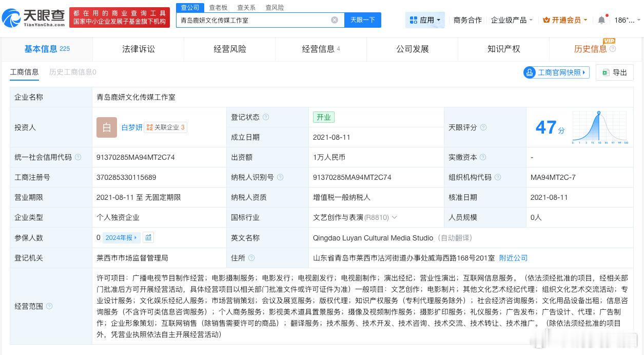The width and height of the screenshot is (644, 355).
Task: Open the 法律诉讼 tab
Action: [x=139, y=49]
